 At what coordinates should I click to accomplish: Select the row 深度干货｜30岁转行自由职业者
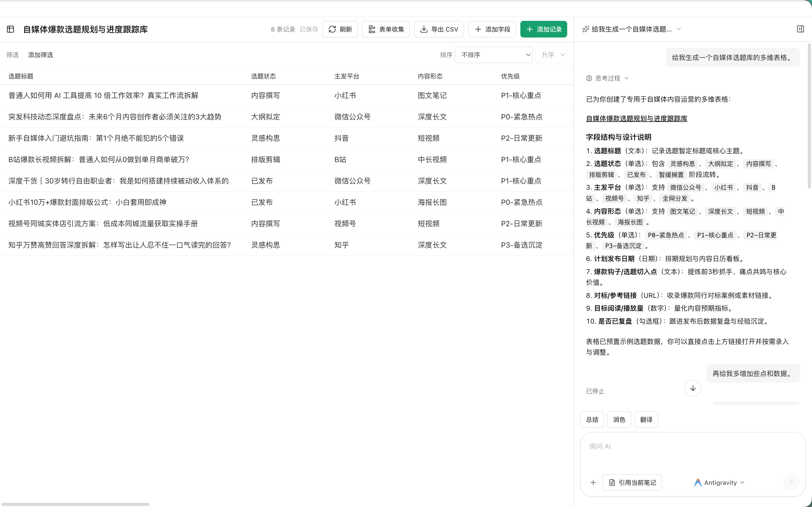pyautogui.click(x=286, y=181)
